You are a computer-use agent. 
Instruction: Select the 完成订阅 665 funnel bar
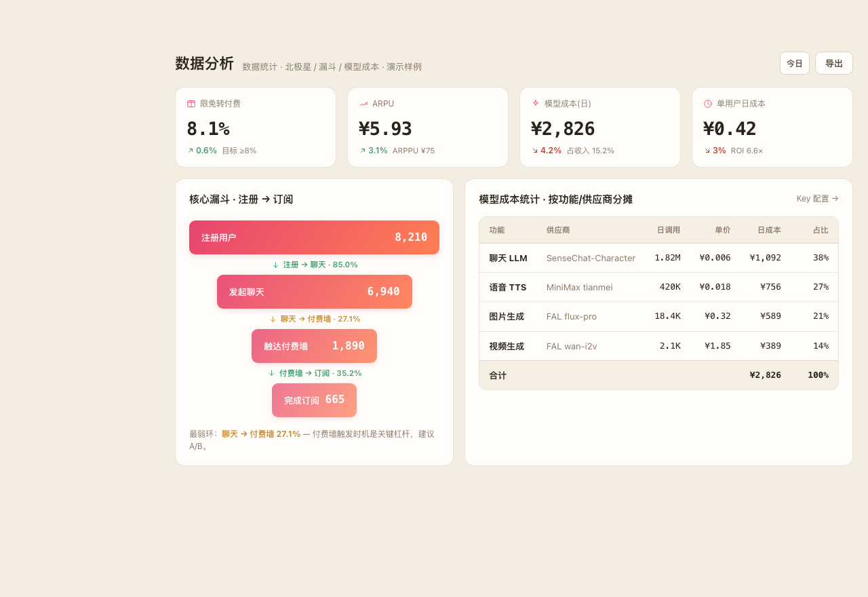[314, 400]
